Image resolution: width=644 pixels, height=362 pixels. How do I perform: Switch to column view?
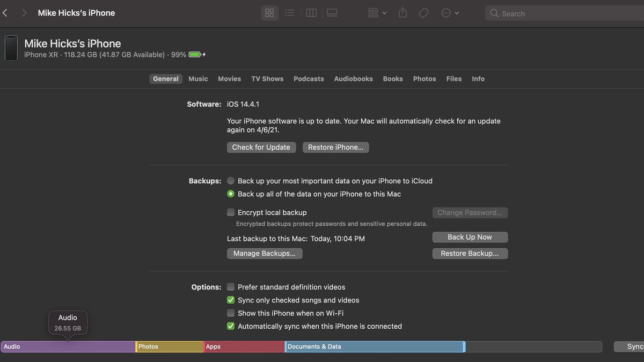[311, 13]
